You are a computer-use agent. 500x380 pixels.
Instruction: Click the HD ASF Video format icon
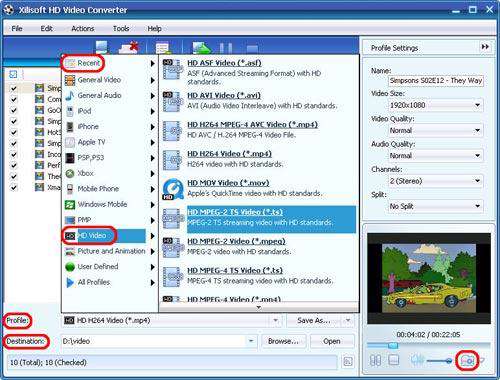(173, 69)
